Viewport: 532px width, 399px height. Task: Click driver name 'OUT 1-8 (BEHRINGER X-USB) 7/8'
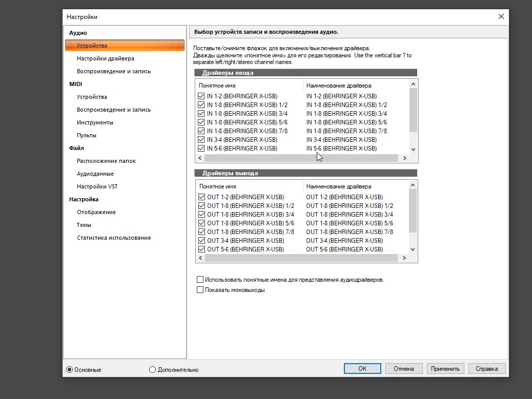coord(350,232)
